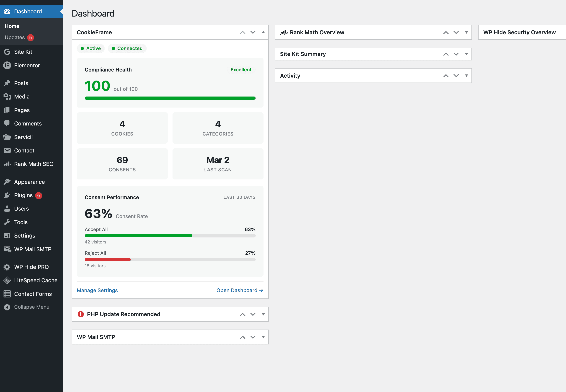Move WP Mail SMTP widget down
The image size is (566, 392).
(253, 337)
